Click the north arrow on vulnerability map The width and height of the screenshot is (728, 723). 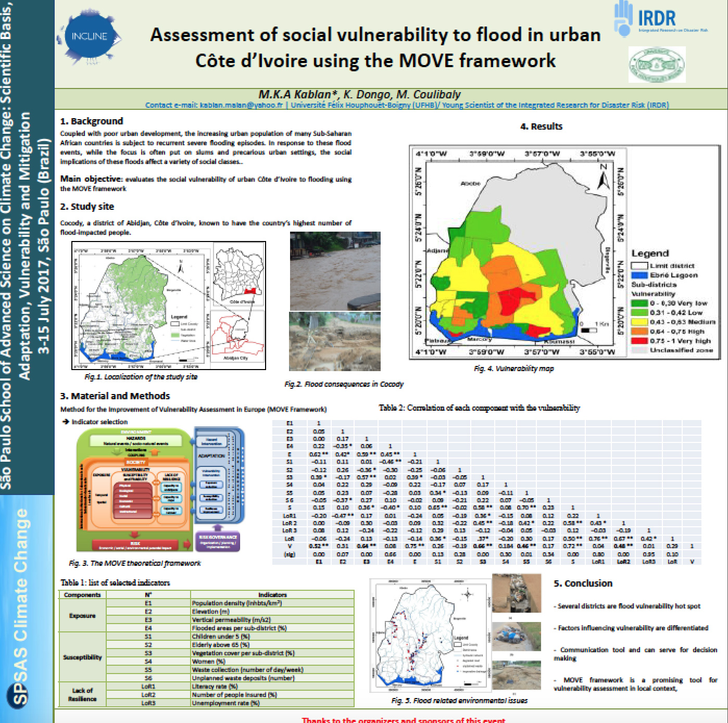603,177
